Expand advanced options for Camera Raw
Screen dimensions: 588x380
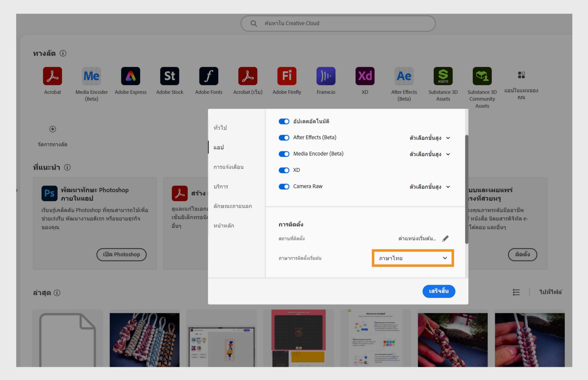(x=430, y=187)
